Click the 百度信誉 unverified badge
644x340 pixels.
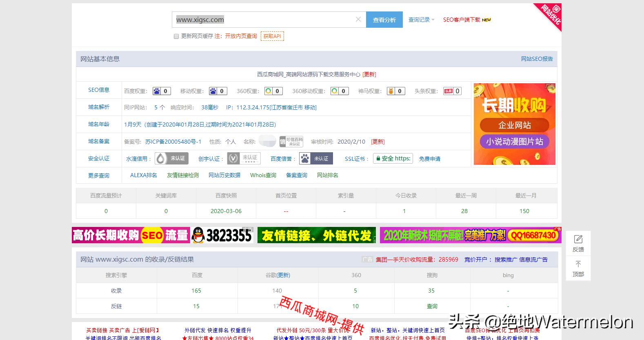click(316, 158)
